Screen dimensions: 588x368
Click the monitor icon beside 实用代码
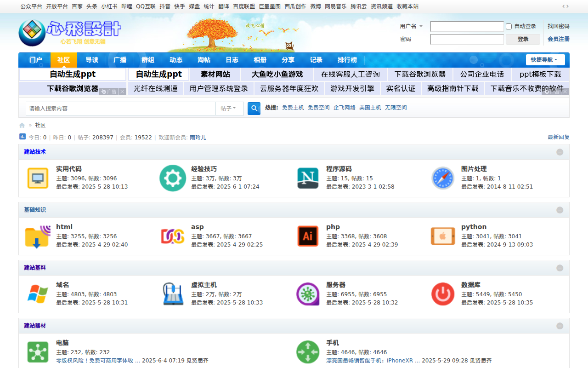(x=37, y=178)
